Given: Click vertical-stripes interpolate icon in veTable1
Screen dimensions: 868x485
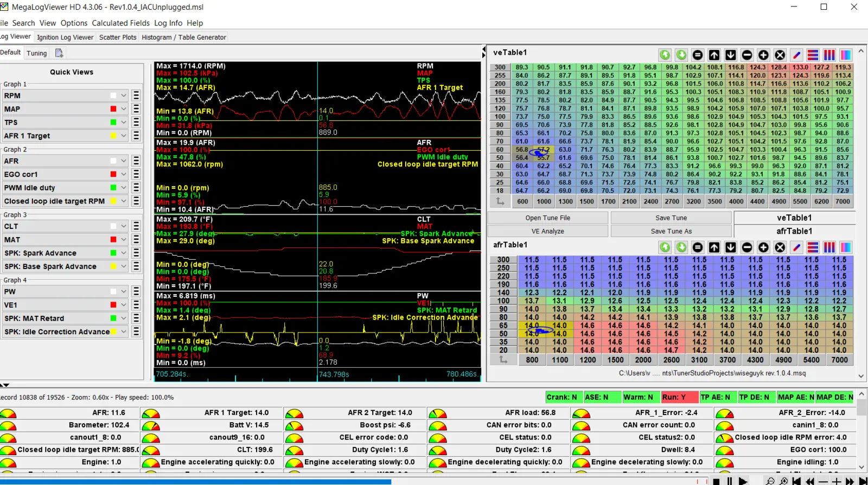Looking at the screenshot, I should coord(829,55).
